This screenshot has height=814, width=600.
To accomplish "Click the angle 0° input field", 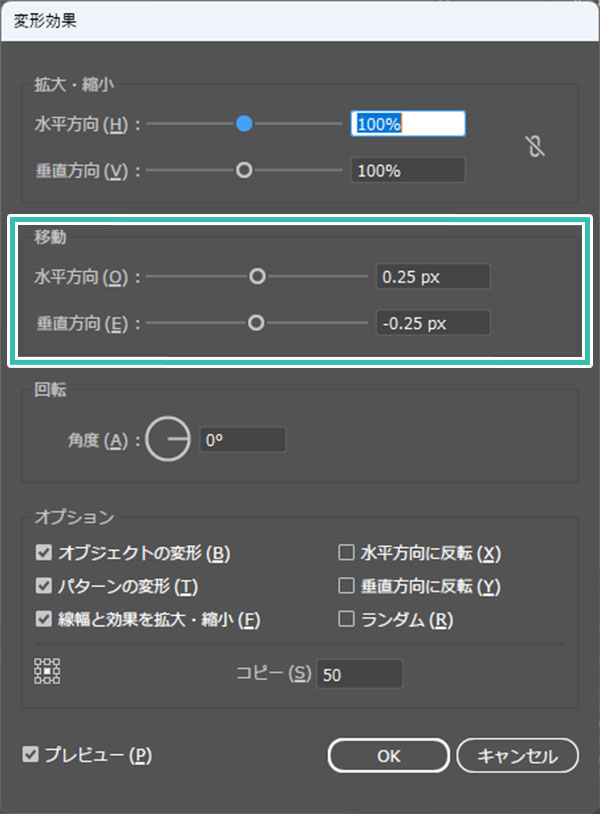I will tap(242, 440).
